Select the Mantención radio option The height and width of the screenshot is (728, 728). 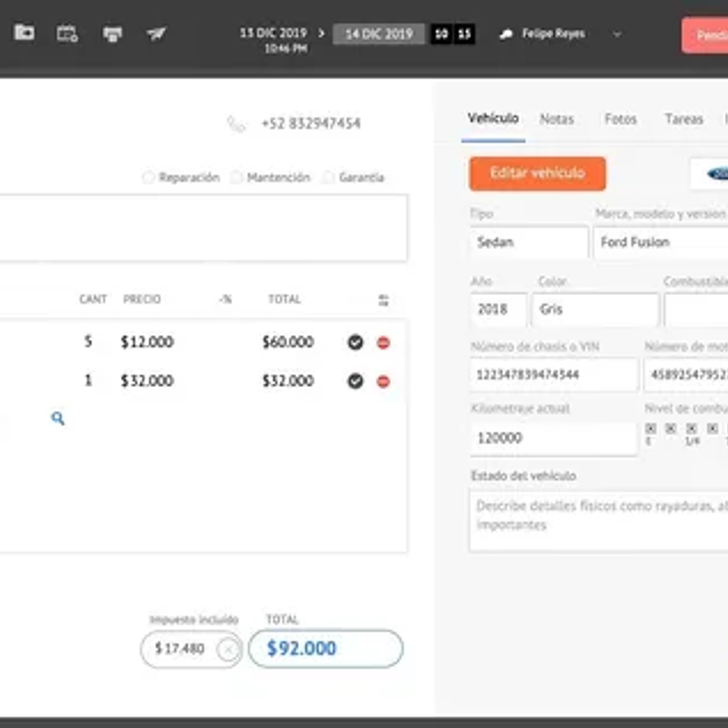click(x=236, y=177)
